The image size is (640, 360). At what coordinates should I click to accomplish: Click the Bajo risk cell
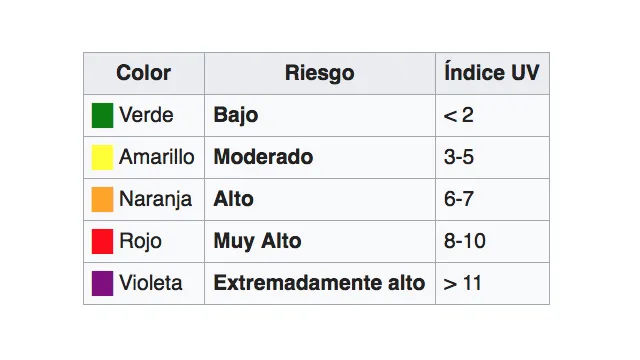click(x=320, y=116)
